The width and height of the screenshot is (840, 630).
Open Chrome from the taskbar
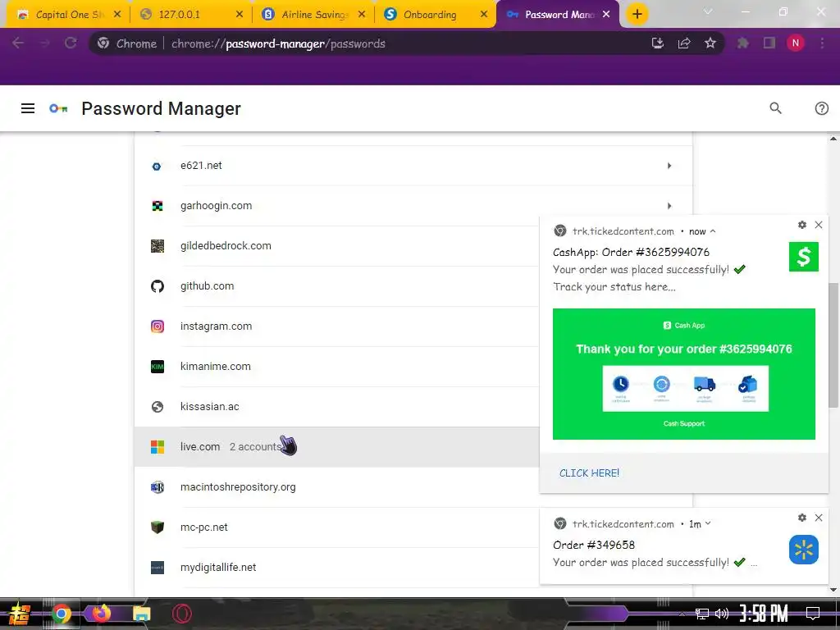pos(61,614)
